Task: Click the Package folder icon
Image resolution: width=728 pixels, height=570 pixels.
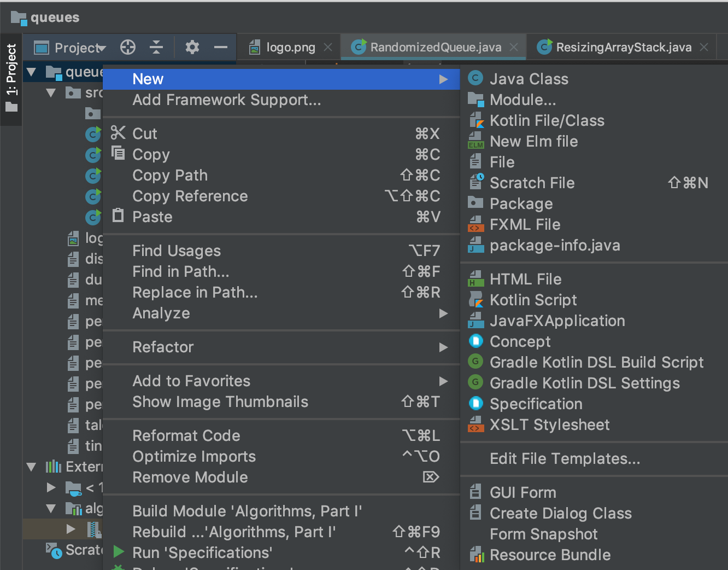Action: pos(475,202)
